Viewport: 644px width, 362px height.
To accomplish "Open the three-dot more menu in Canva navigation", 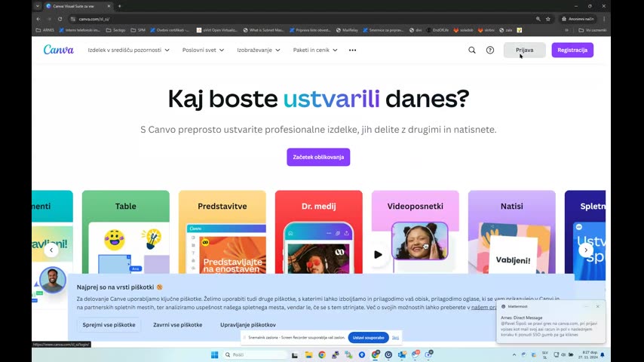I will [352, 50].
